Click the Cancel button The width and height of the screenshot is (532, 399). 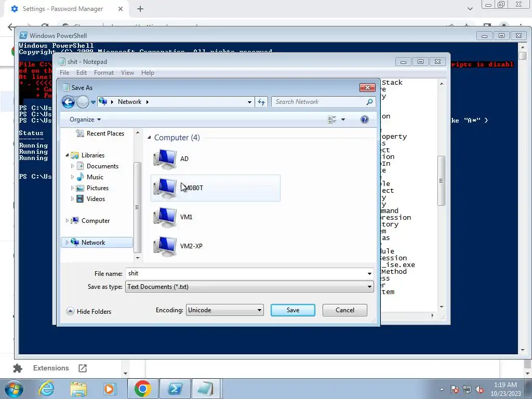345,310
